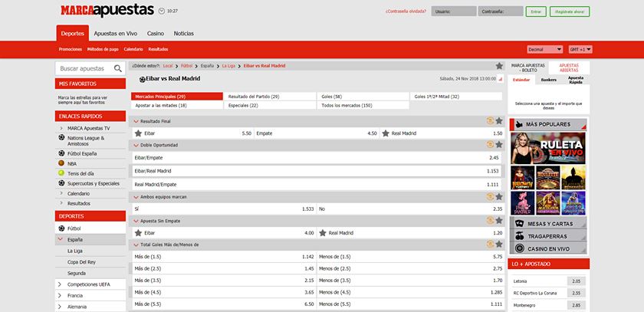Open Promociones link in red bar
644x312 pixels.
pos(71,49)
